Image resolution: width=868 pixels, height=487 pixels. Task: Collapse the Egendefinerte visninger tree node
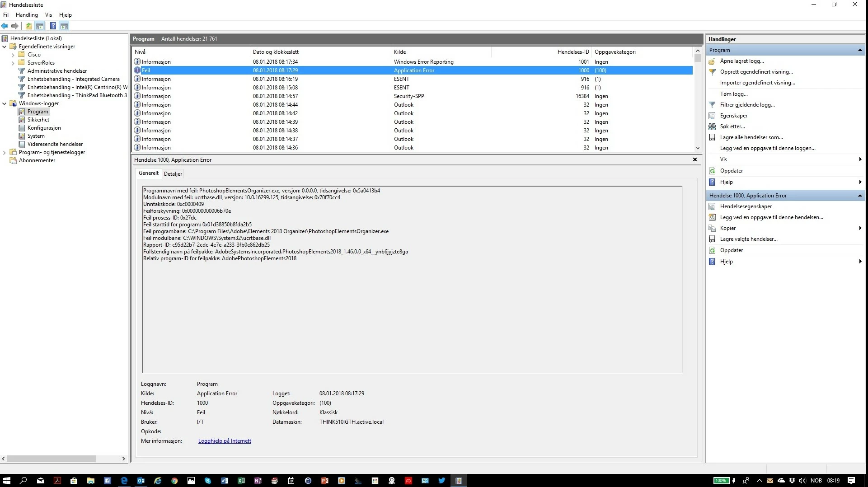pos(5,47)
